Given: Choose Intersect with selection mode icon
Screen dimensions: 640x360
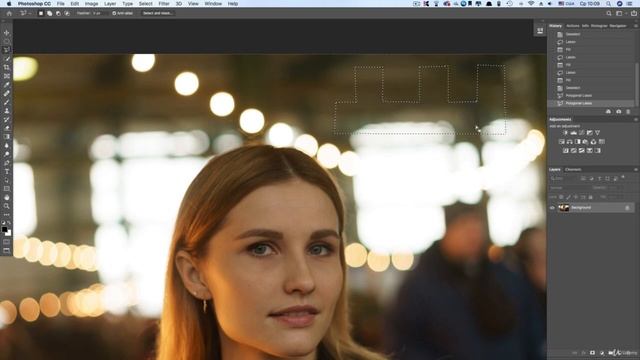Looking at the screenshot, I should [67, 13].
